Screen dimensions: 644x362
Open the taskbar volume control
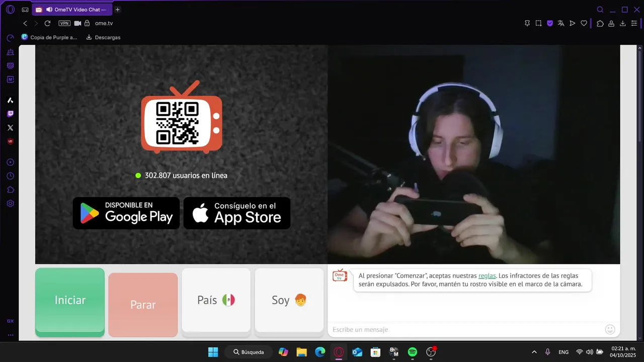(x=589, y=352)
